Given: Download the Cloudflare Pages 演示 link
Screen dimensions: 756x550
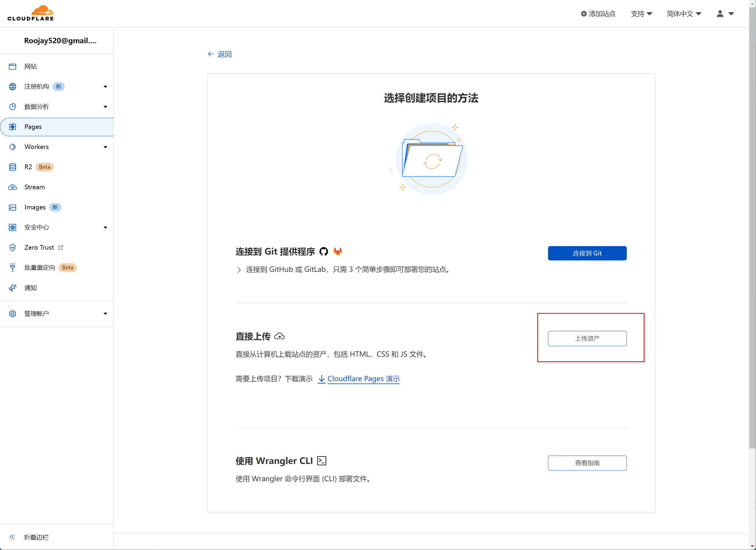Looking at the screenshot, I should 363,379.
